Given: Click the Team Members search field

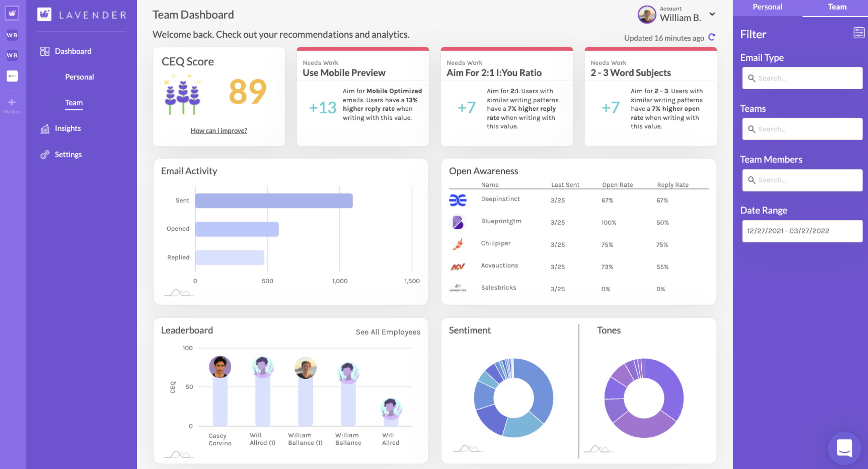Looking at the screenshot, I should pos(802,180).
